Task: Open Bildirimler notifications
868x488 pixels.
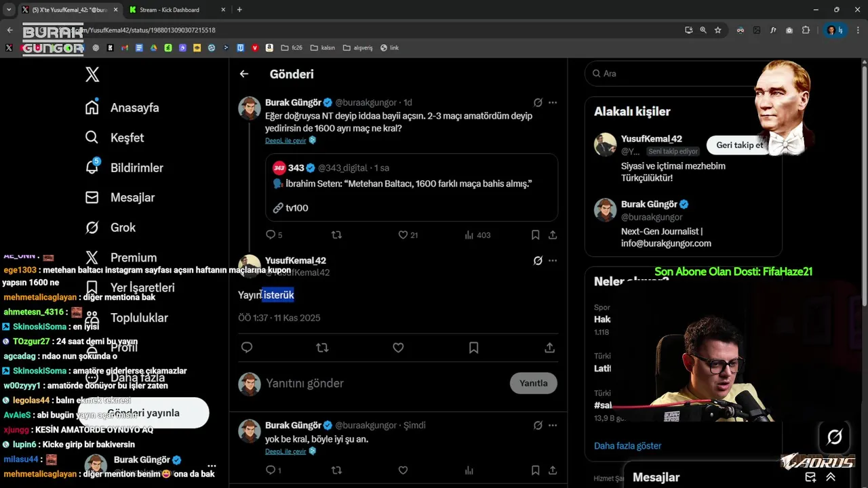Action: coord(124,167)
